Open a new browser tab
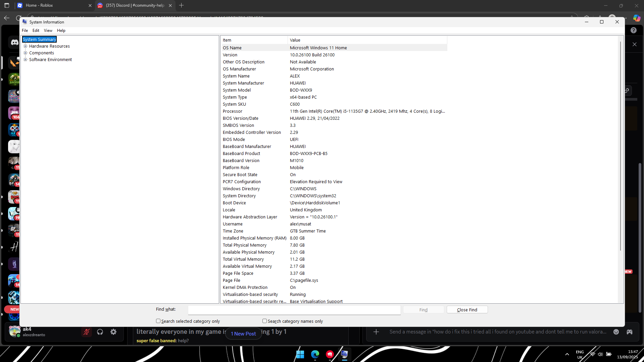Viewport: 644px width, 362px height. (182, 5)
